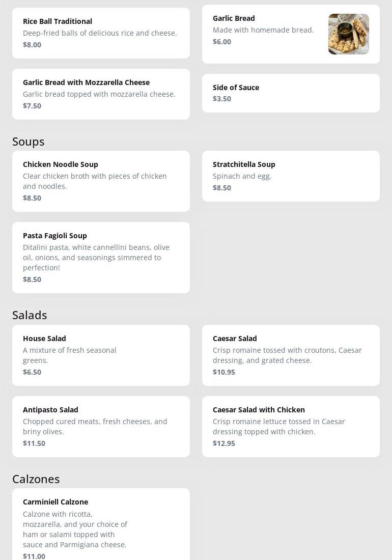Open the Chicken Noodle Soup item
392x560 pixels.
click(x=101, y=181)
